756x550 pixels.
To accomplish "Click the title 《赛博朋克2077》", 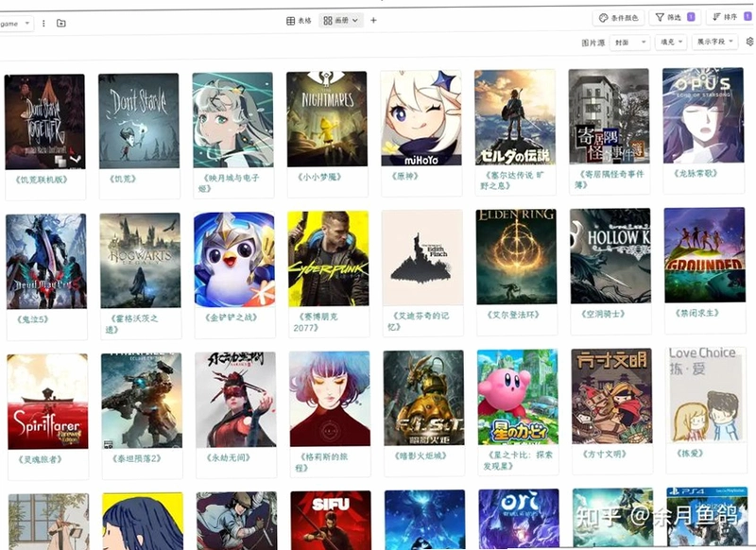I will coord(316,322).
